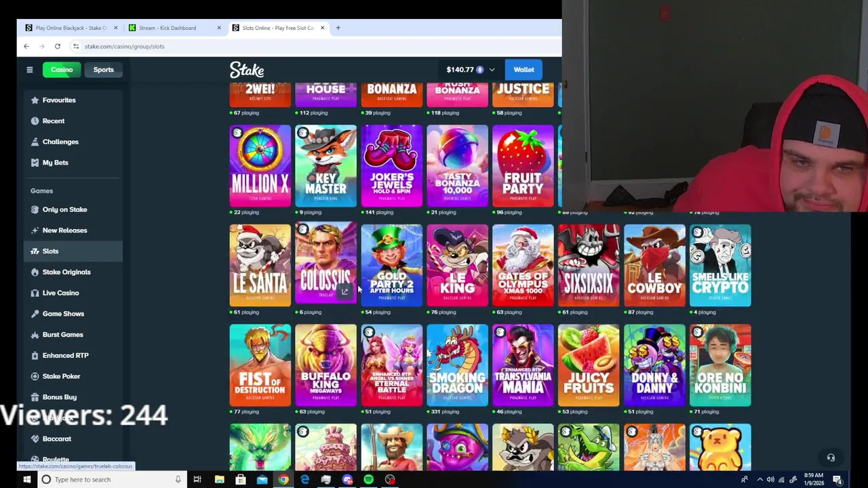This screenshot has height=488, width=868.
Task: Click the Stake Poker sidebar icon
Action: 35,376
